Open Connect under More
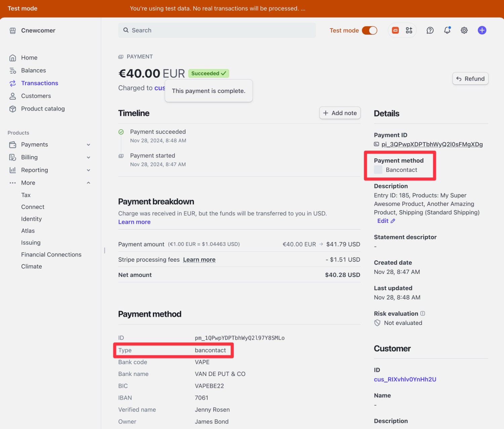 coord(33,207)
